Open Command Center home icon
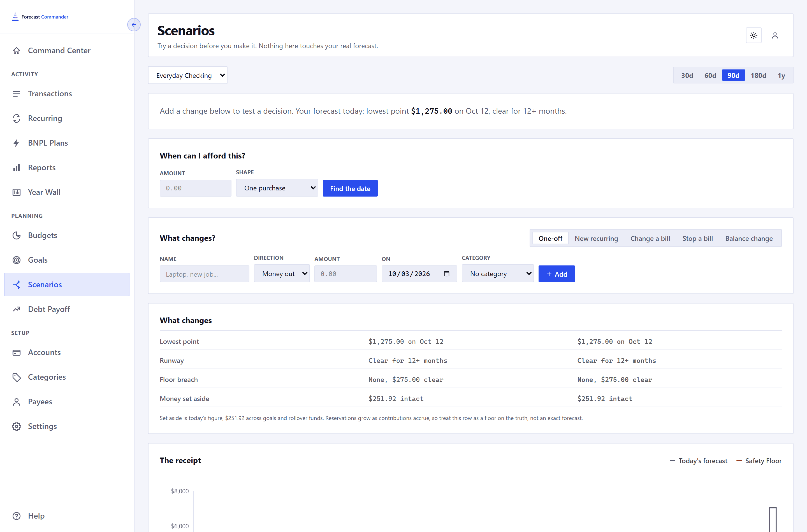 16,51
